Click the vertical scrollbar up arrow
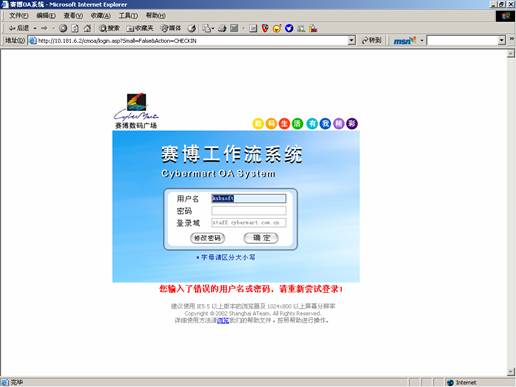Screen dimensions: 516x387 click(511, 53)
